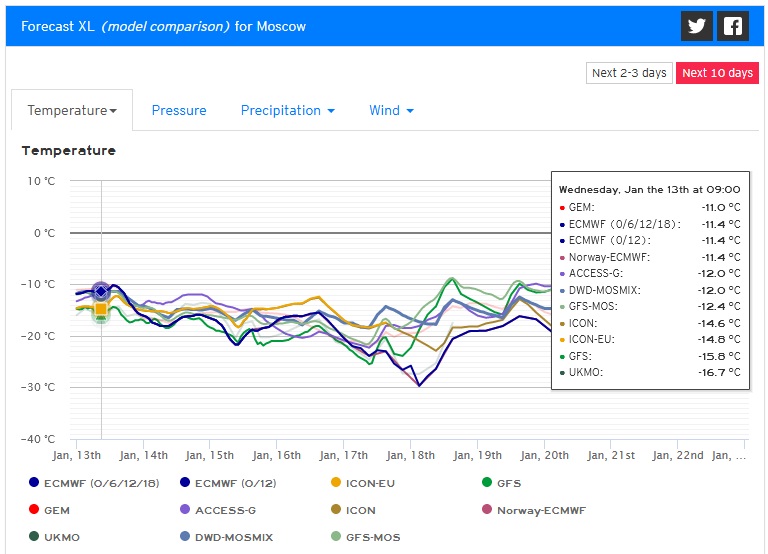The height and width of the screenshot is (554, 768).
Task: Toggle ICON series in legend
Action: (x=353, y=510)
